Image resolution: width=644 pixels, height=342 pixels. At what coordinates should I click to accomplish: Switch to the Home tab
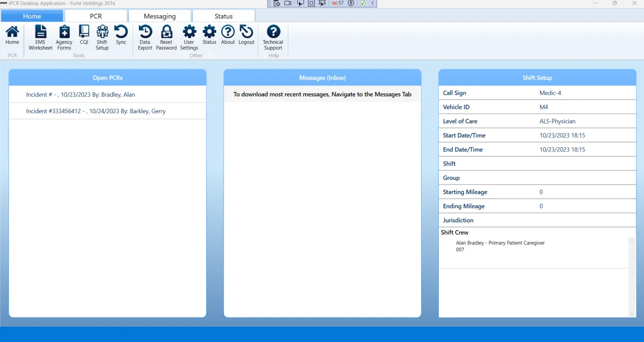click(32, 16)
